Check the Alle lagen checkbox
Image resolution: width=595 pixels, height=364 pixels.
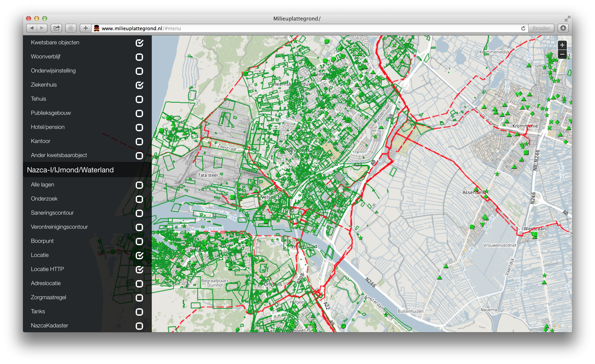tap(139, 185)
